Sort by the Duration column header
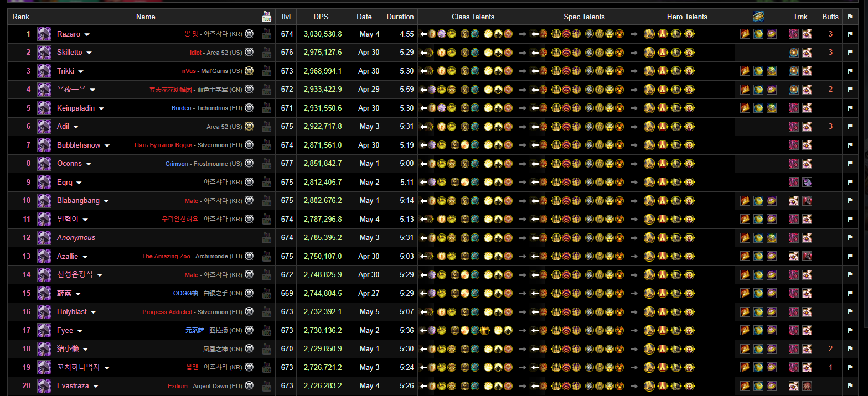The height and width of the screenshot is (396, 868). (x=400, y=17)
